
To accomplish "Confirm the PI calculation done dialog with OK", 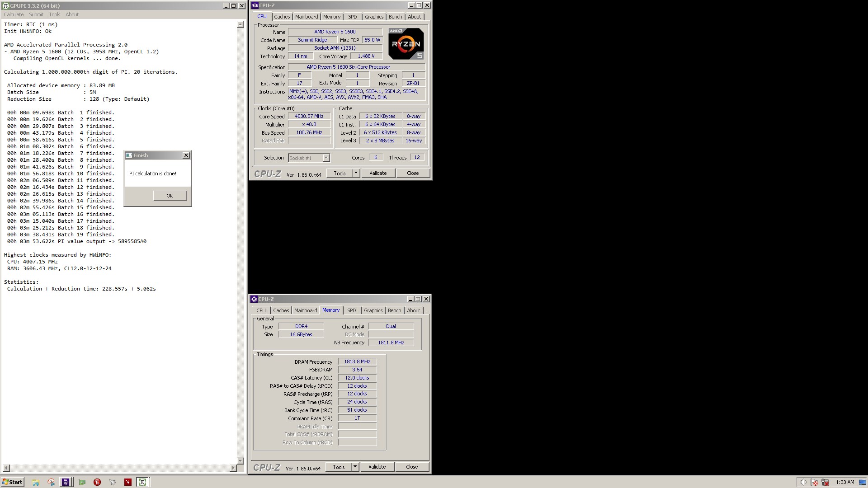I will point(170,196).
